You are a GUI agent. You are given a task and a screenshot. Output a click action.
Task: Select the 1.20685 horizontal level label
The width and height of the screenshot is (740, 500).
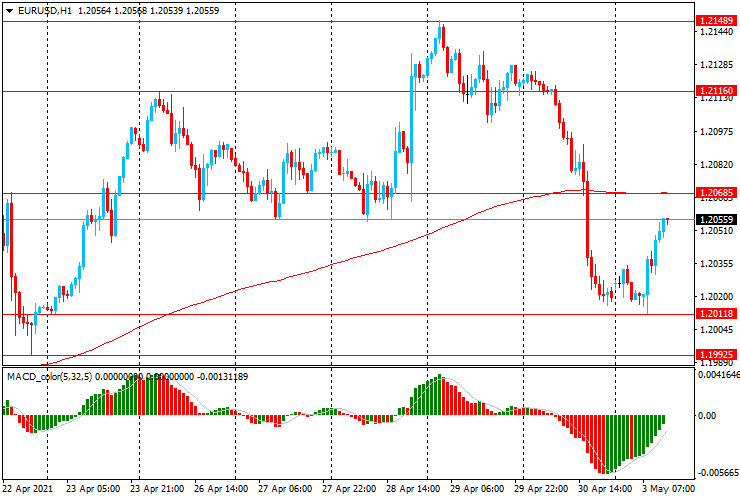tap(716, 192)
